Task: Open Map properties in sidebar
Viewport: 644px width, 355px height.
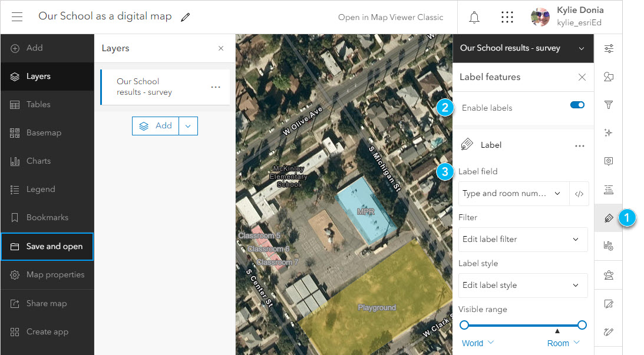Action: [47, 275]
